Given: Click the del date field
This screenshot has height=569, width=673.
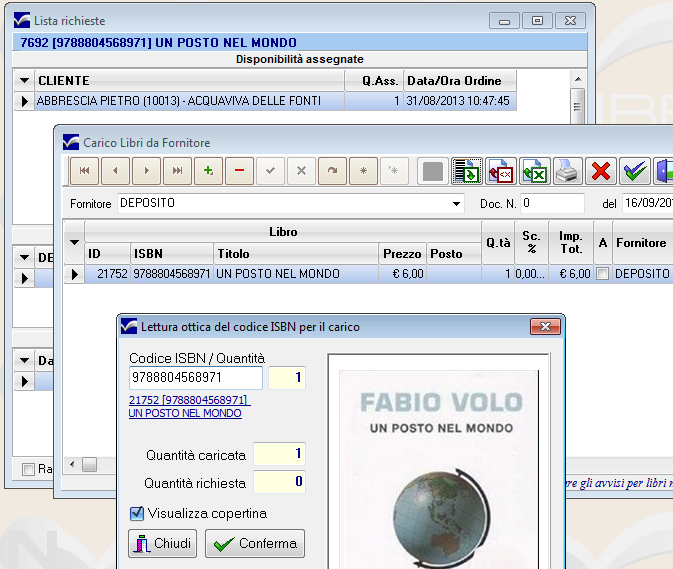Looking at the screenshot, I should tap(647, 203).
